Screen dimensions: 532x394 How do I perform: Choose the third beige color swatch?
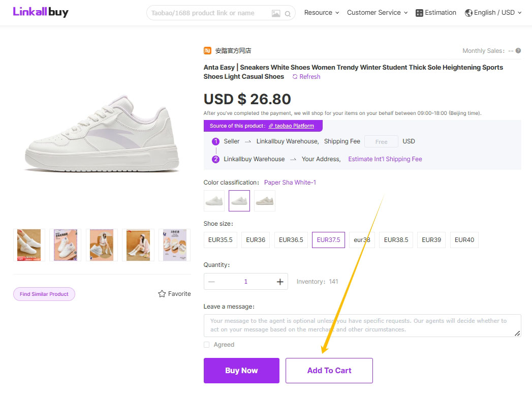[265, 201]
